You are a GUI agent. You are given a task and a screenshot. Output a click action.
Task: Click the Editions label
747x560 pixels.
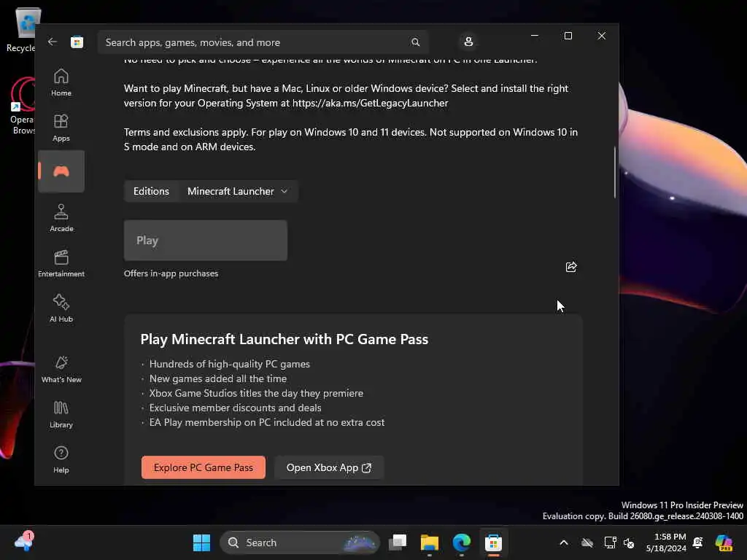pyautogui.click(x=151, y=191)
